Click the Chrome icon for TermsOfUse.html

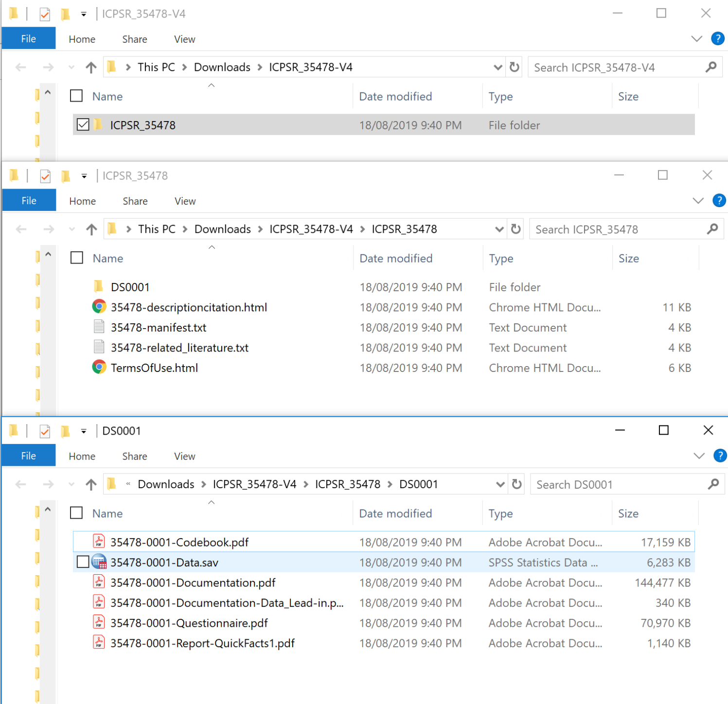click(x=99, y=367)
